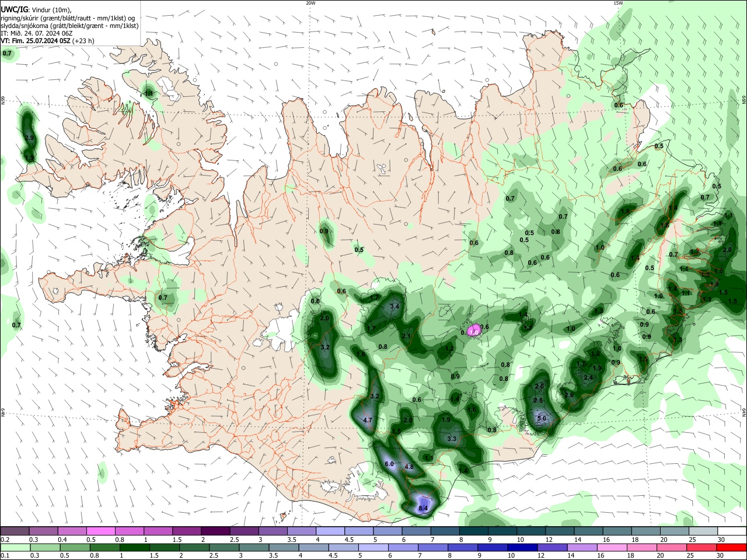The width and height of the screenshot is (747, 560).
Task: Click the 0.2–0.3 snow legend swatch
Action: [x=15, y=531]
